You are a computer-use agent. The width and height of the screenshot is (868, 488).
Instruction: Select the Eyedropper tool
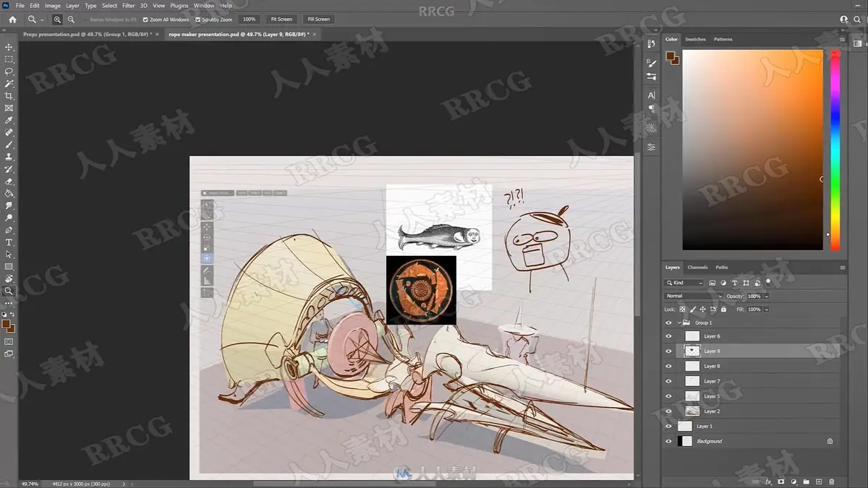click(9, 121)
